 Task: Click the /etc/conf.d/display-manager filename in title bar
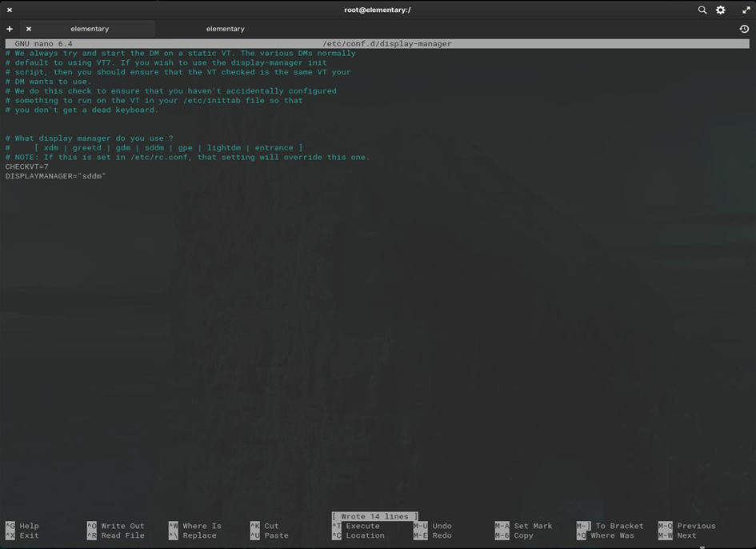coord(387,43)
